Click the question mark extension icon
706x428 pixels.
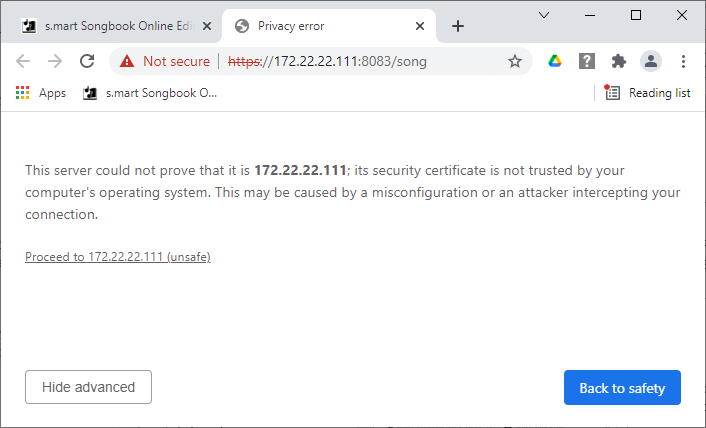(587, 61)
